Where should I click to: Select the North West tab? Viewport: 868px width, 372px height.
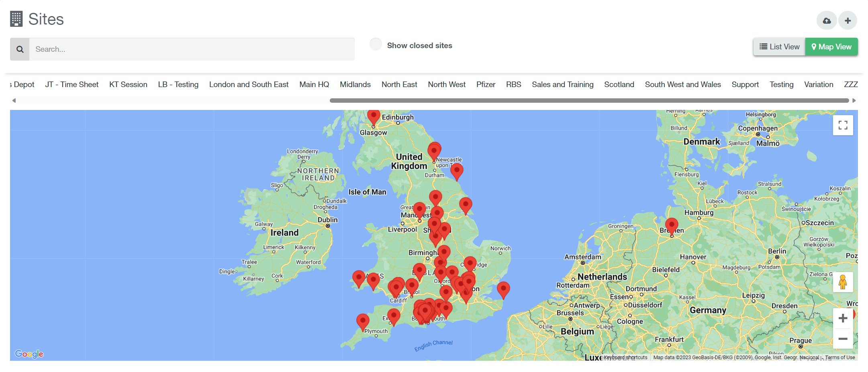pyautogui.click(x=447, y=85)
